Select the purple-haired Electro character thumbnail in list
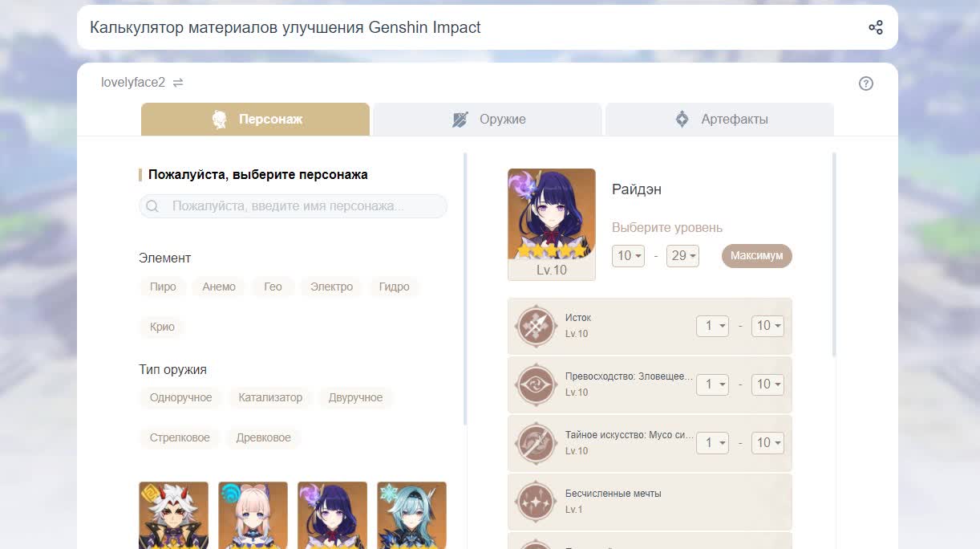The image size is (980, 549). coord(332,514)
